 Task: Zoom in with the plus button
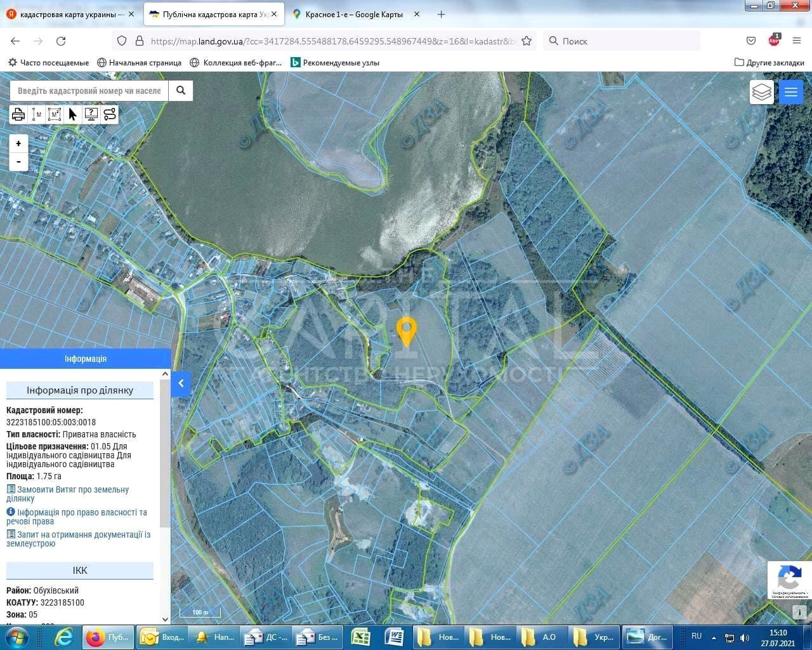18,143
